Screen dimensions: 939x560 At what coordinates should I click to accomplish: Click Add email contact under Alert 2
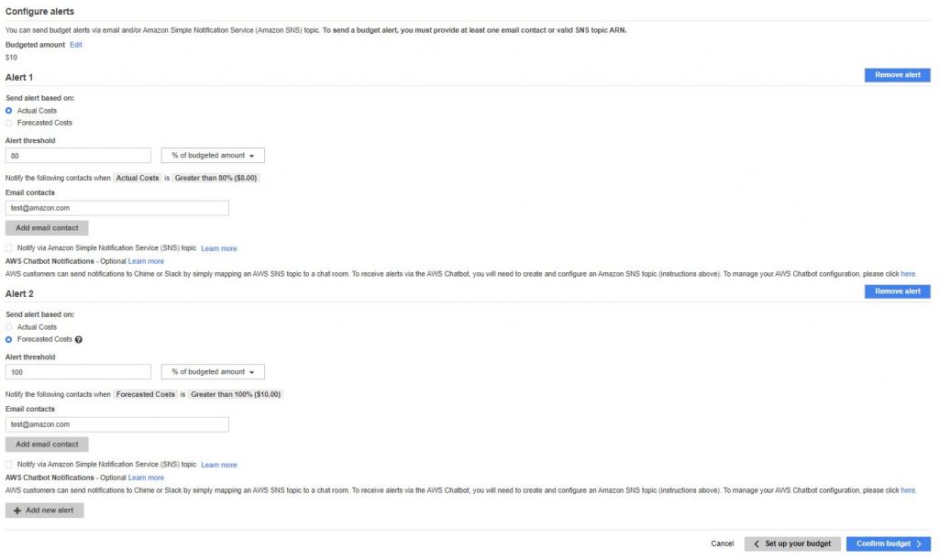[x=47, y=445]
